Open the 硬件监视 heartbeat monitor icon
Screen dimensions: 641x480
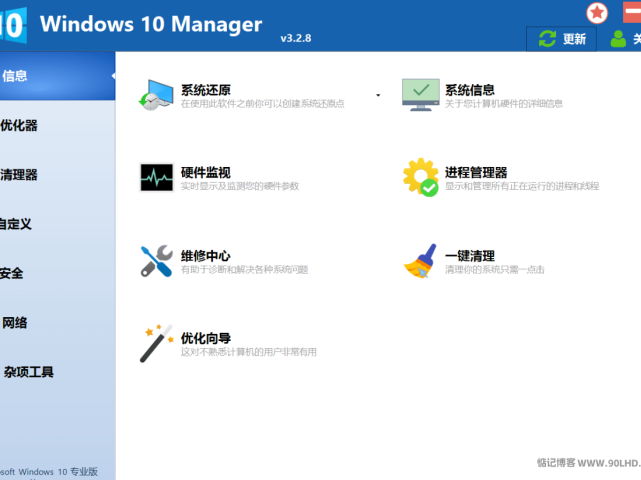tap(157, 177)
